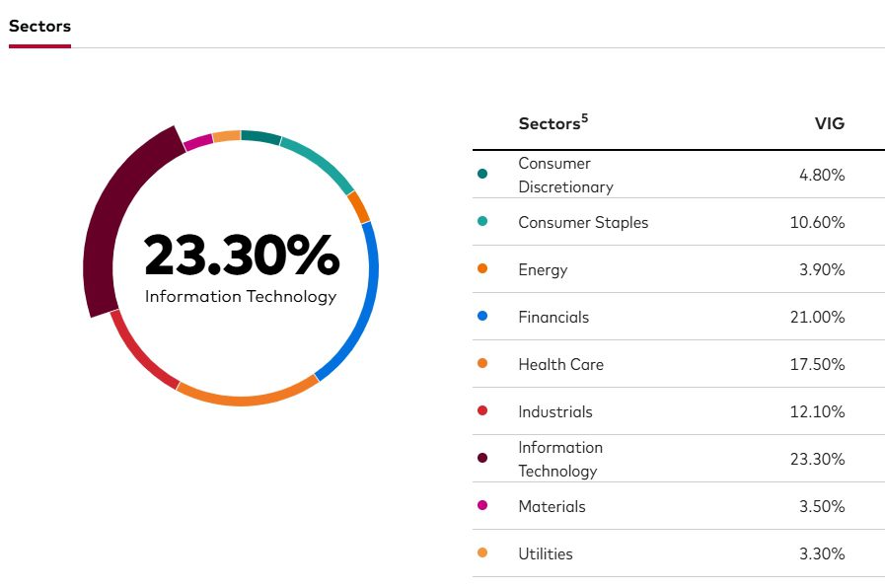
Task: Click the Utilities legend dot
Action: (x=482, y=553)
